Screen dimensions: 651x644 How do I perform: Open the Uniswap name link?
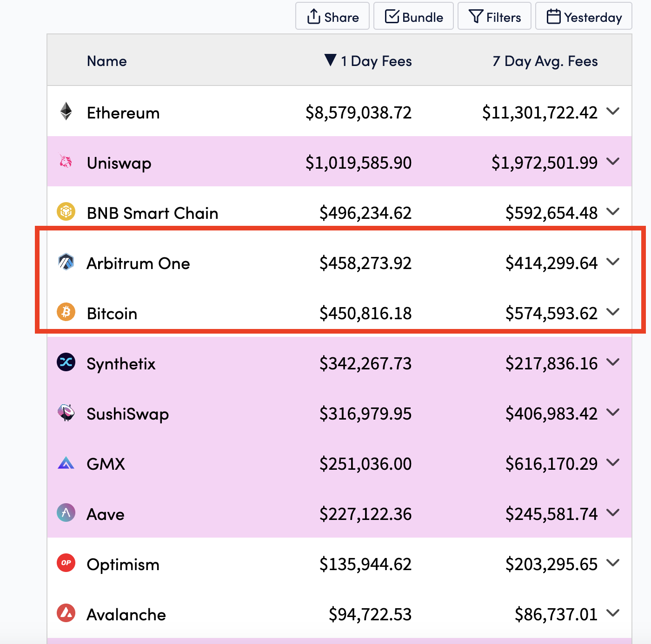coord(119,164)
